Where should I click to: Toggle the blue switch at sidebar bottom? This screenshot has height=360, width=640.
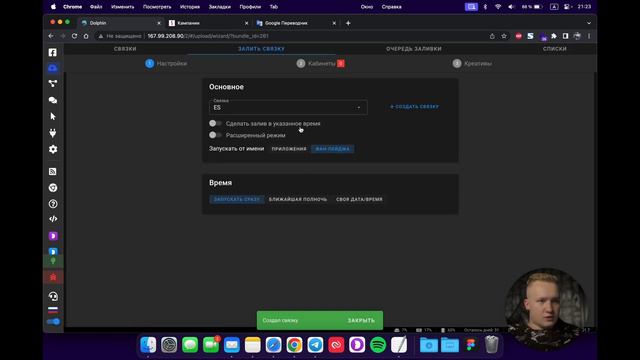point(53,322)
